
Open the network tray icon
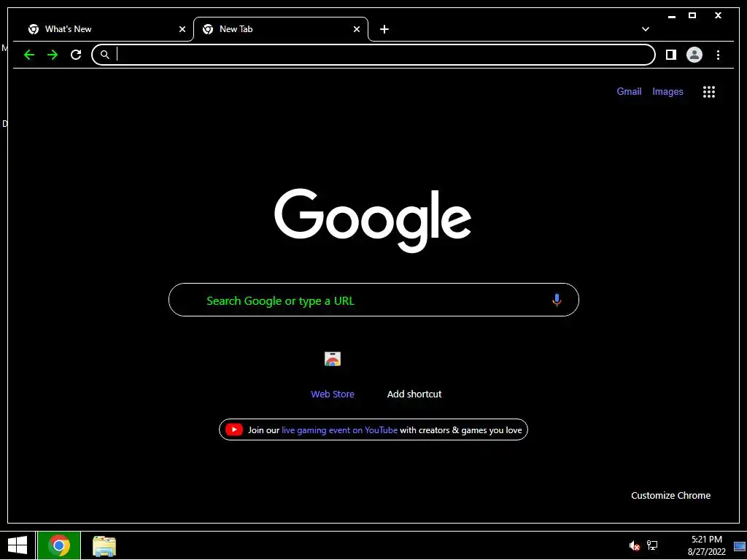(652, 545)
